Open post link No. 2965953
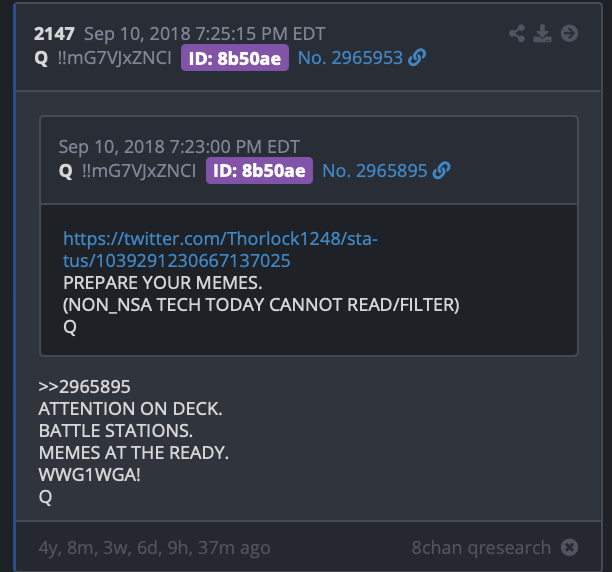612x572 pixels. (350, 58)
